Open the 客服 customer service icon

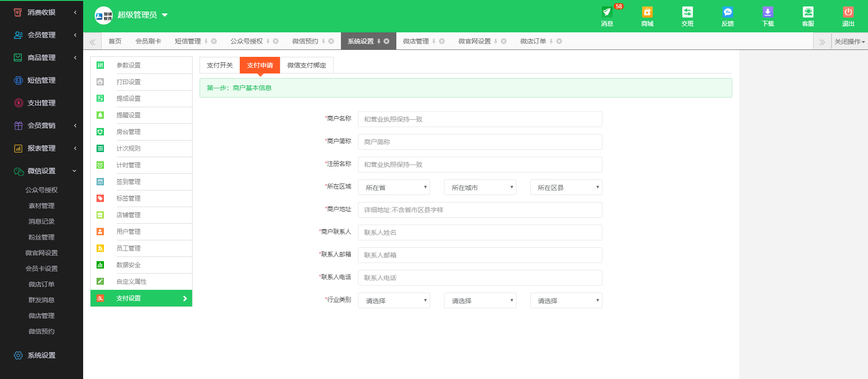pos(808,12)
